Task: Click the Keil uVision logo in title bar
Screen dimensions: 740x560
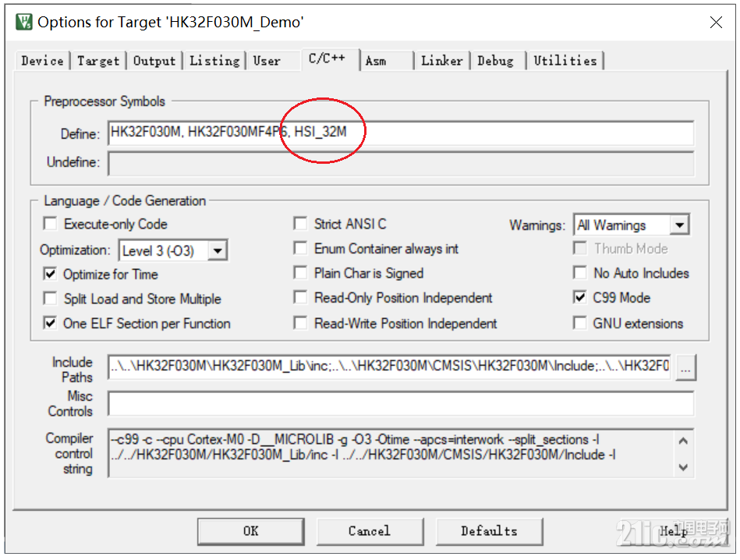Action: (x=23, y=22)
